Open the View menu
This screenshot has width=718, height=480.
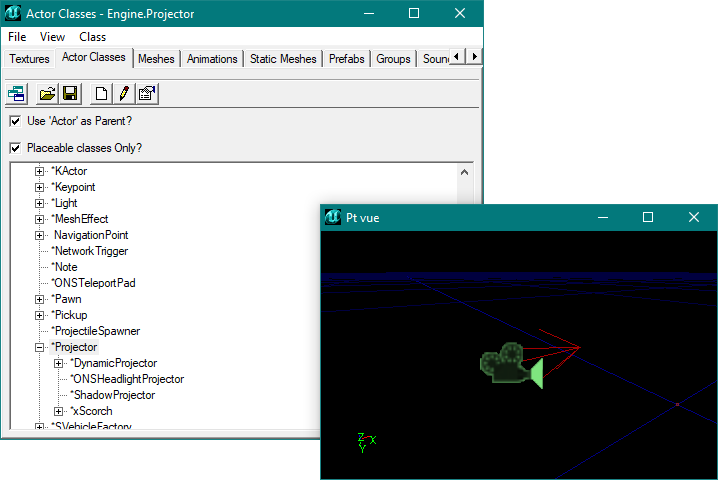(x=52, y=37)
